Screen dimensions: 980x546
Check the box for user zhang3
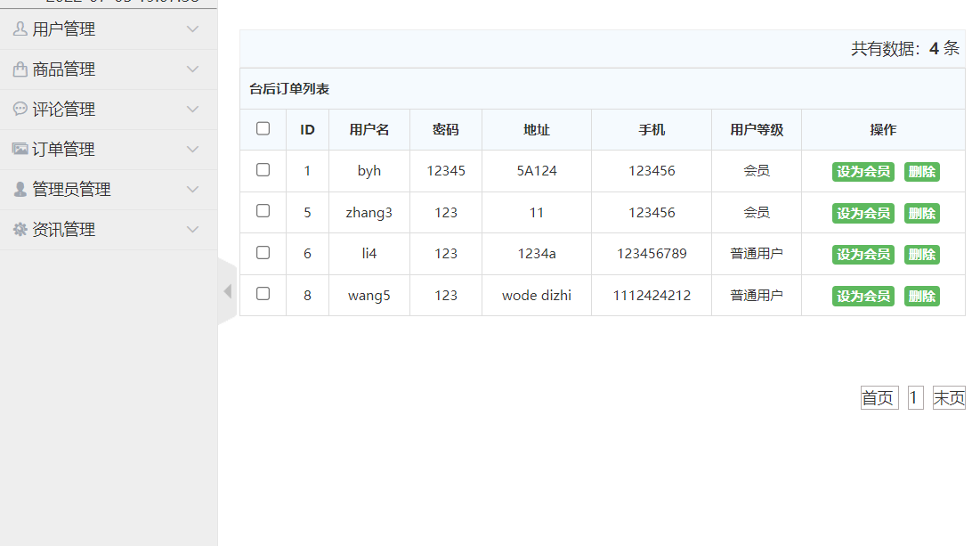pos(263,211)
